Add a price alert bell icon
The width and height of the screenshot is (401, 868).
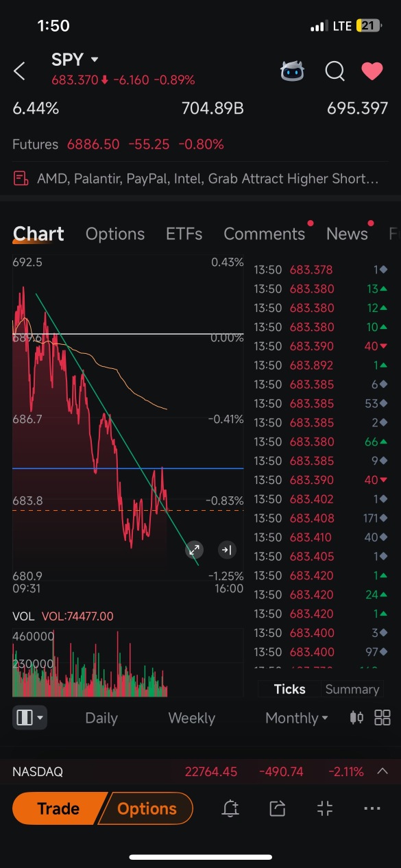click(x=230, y=809)
